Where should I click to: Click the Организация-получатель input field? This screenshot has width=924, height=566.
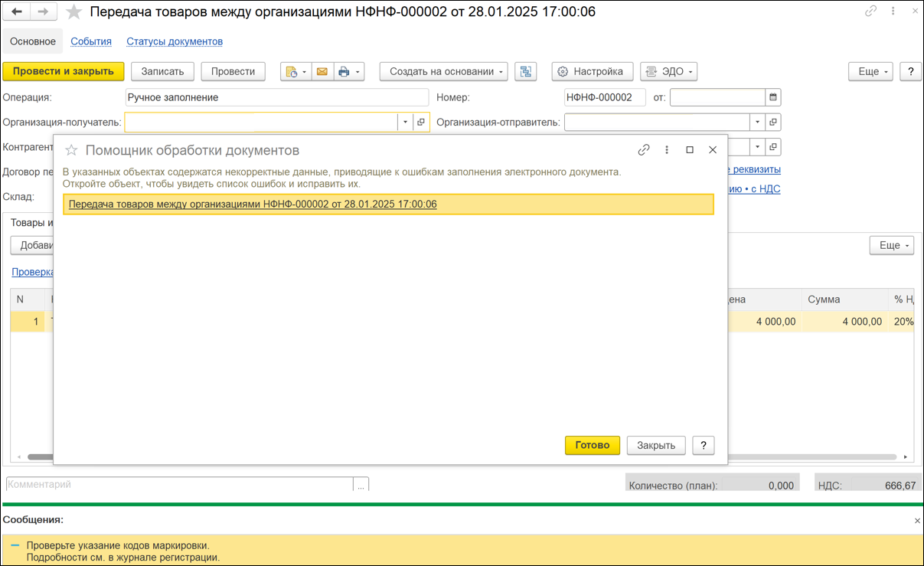(261, 122)
